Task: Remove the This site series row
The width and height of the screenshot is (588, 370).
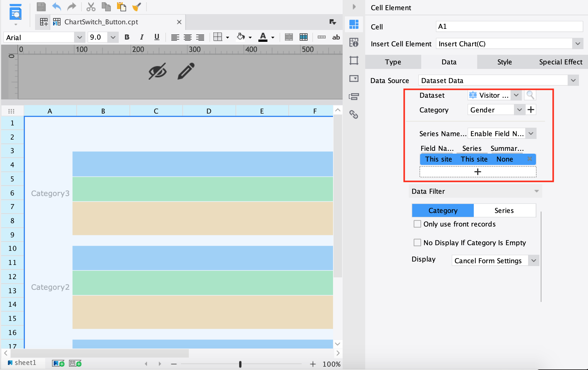Action: (x=529, y=159)
